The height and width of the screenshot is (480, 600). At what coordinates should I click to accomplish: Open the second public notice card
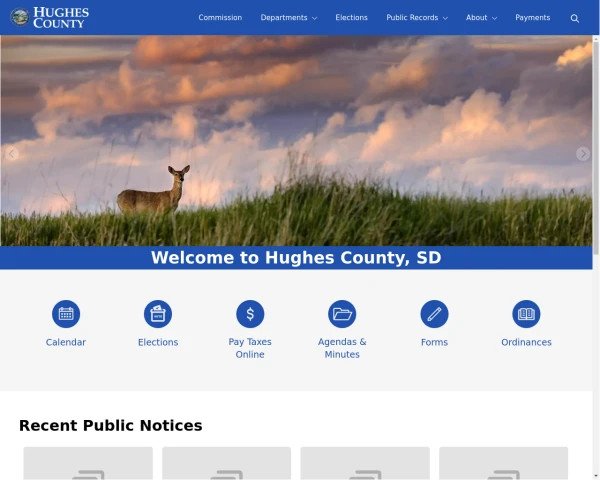pyautogui.click(x=227, y=463)
